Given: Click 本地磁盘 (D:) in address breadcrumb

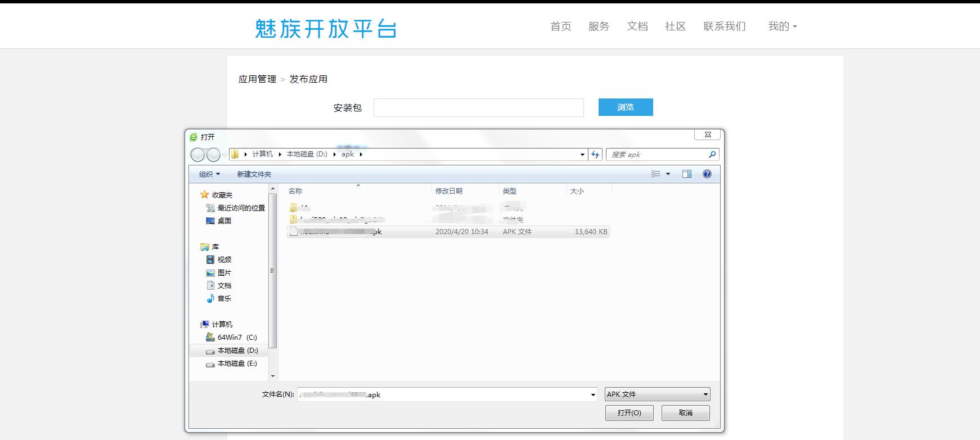Looking at the screenshot, I should [307, 154].
